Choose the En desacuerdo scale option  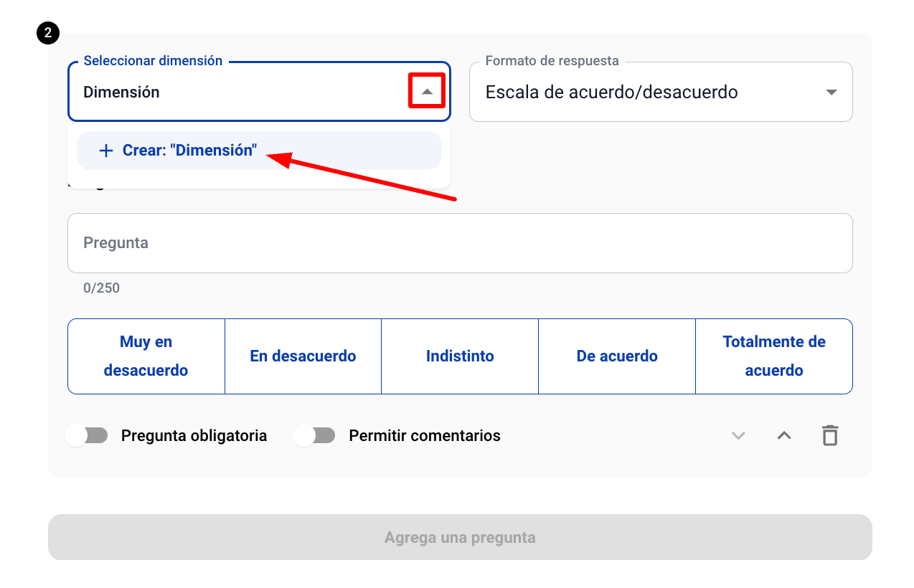point(303,356)
